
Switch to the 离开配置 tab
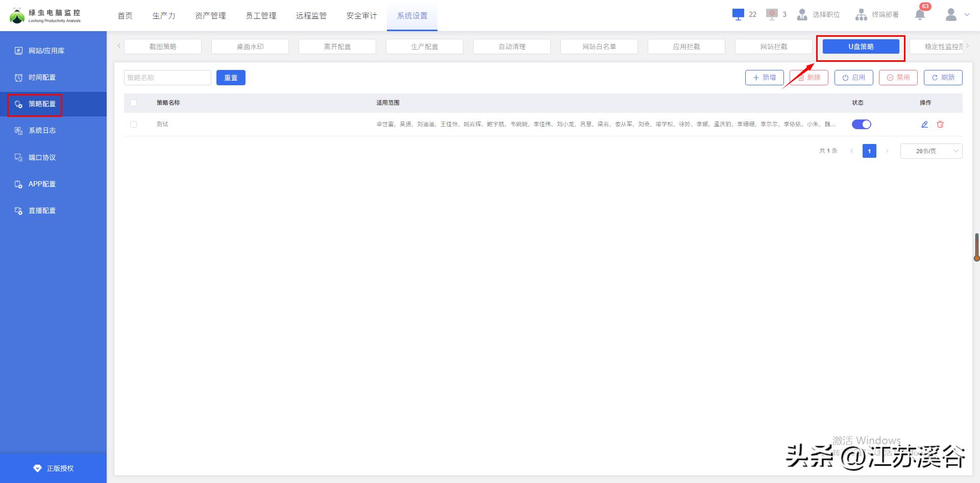coord(337,46)
